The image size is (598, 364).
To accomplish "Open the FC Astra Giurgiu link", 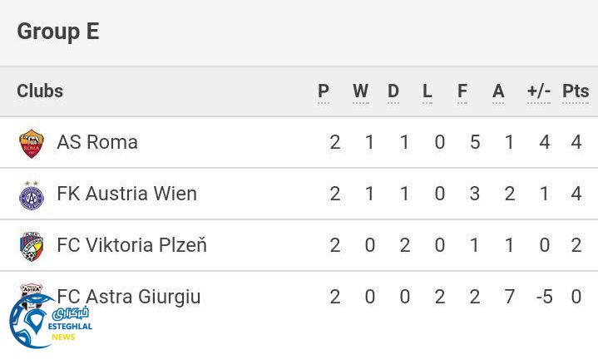I will point(129,297).
